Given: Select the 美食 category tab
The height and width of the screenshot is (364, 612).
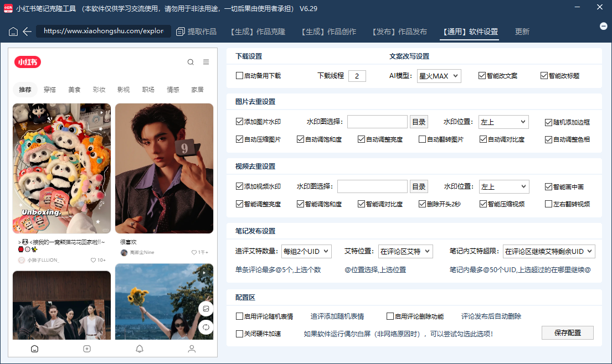Looking at the screenshot, I should pos(74,89).
